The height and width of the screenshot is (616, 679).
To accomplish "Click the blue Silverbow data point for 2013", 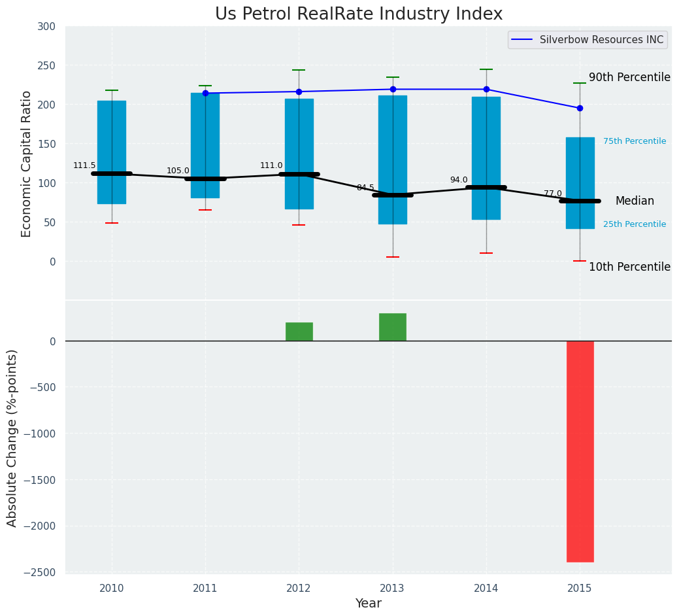I will point(393,89).
